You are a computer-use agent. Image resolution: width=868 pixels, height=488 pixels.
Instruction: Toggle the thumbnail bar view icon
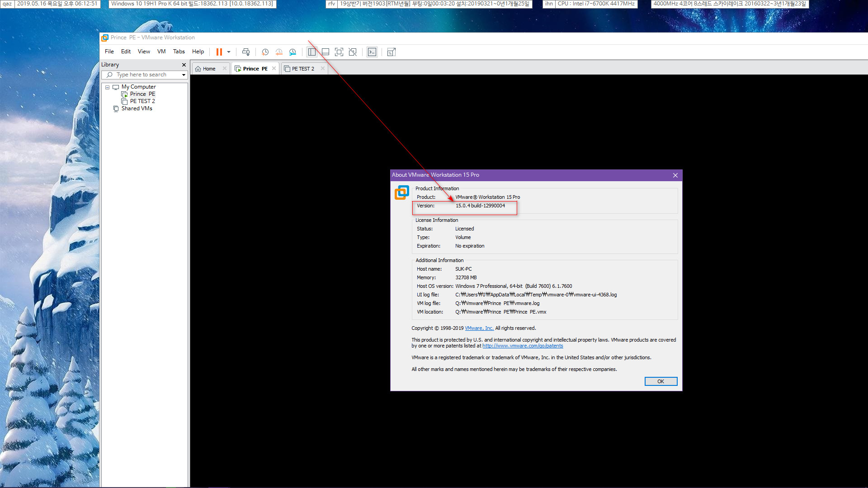point(325,52)
